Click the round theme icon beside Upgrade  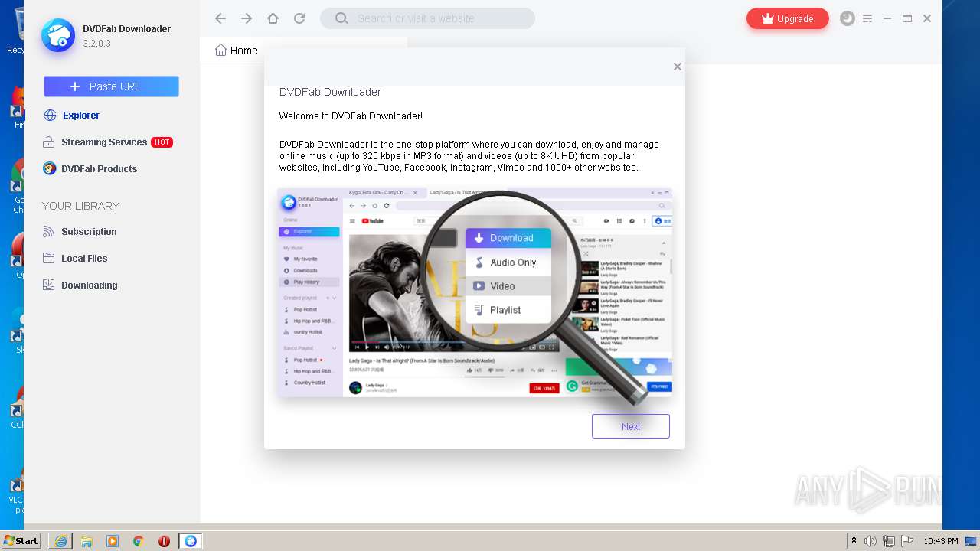tap(847, 18)
